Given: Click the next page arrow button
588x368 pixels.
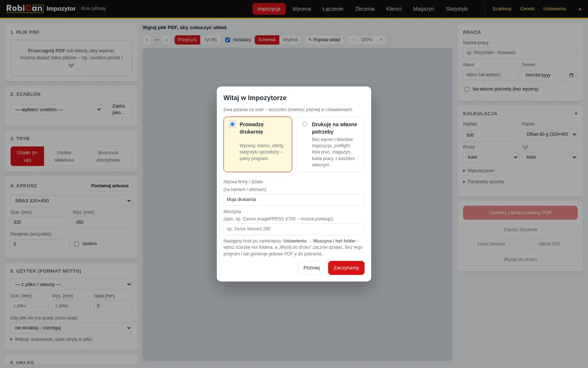Looking at the screenshot, I should pyautogui.click(x=166, y=40).
